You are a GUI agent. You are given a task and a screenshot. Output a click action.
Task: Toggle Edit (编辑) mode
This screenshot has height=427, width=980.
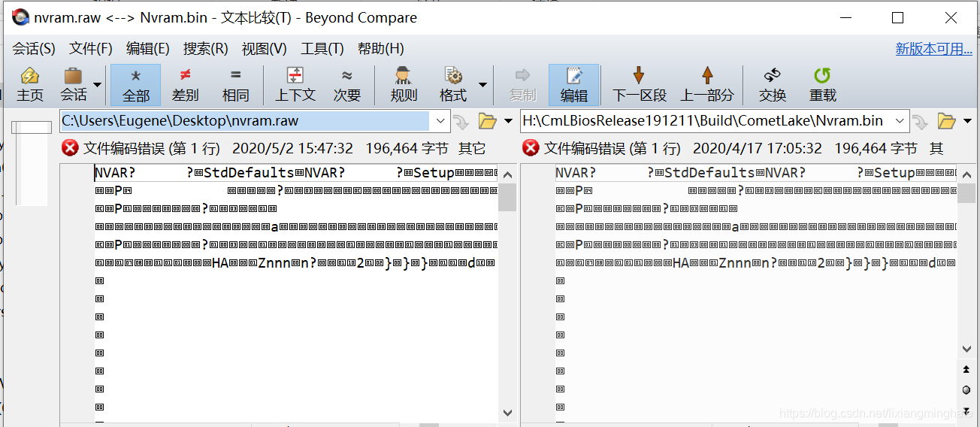574,85
